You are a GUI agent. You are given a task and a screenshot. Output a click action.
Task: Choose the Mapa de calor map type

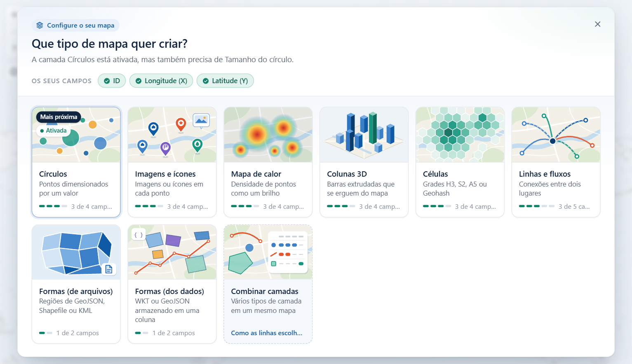[x=268, y=162]
